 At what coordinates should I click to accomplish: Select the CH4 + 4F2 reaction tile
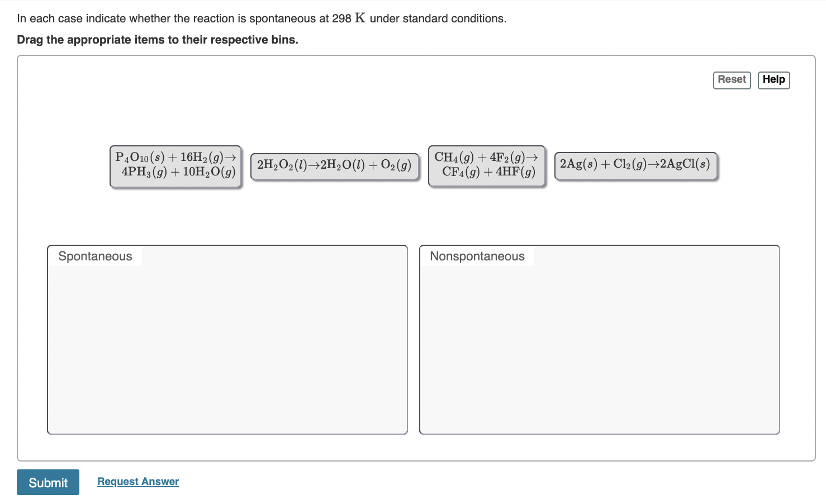pyautogui.click(x=486, y=165)
